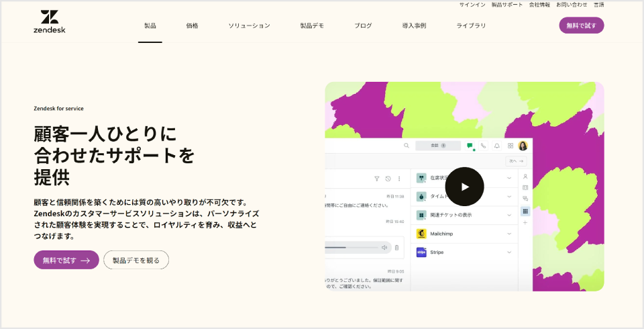Click the 会話 tab pill in demo
644x329 pixels.
tap(438, 146)
